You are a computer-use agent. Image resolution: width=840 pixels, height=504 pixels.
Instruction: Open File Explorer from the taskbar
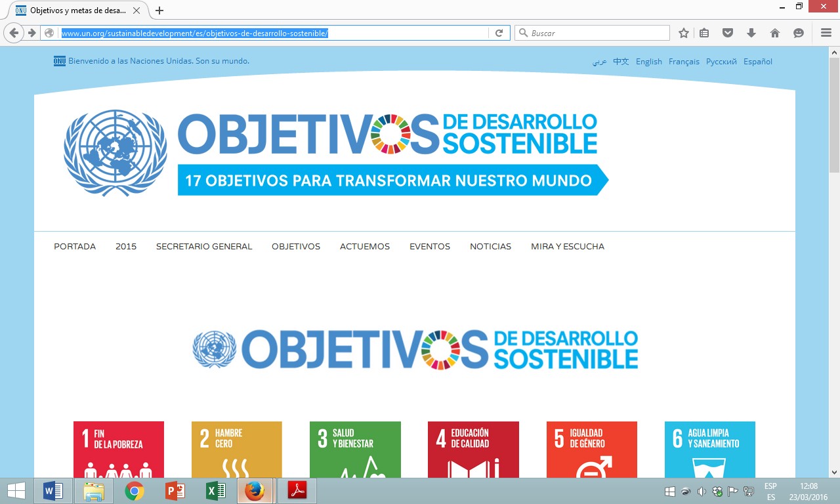93,491
